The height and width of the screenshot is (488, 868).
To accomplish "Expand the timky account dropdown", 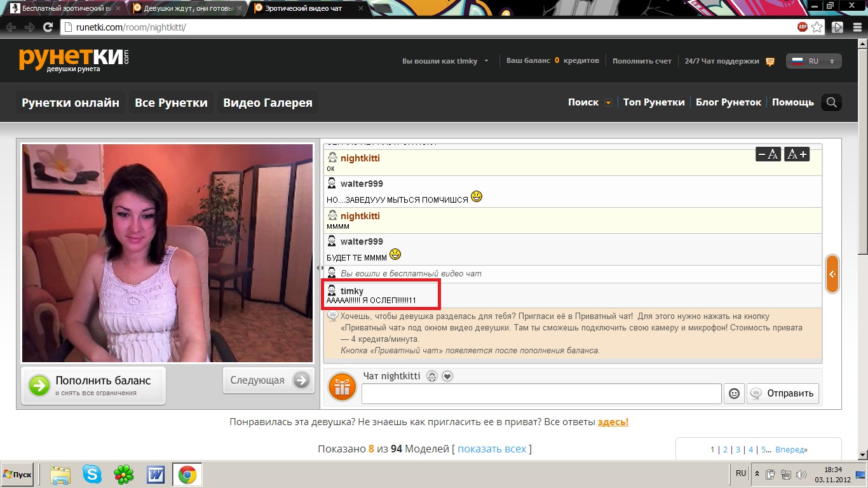I will (x=486, y=62).
